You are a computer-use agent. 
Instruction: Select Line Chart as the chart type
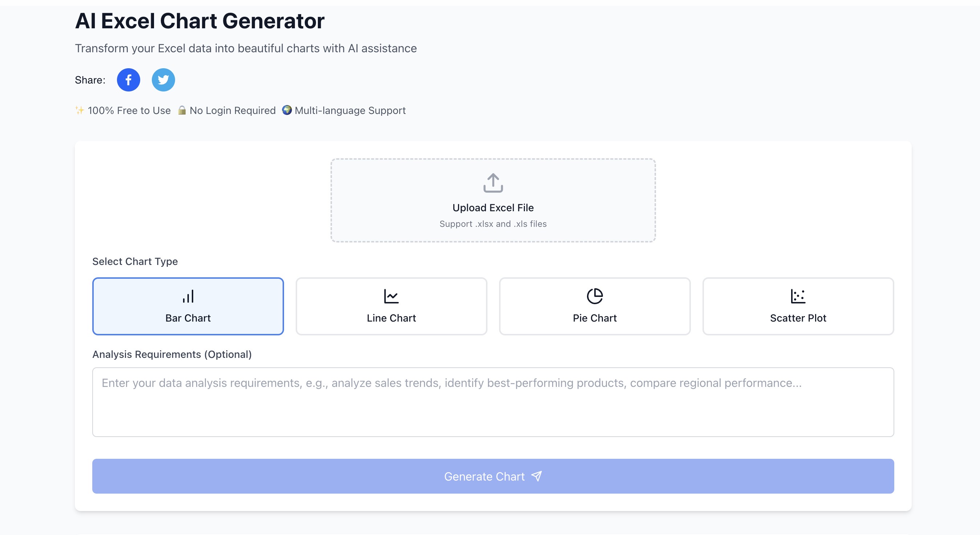(x=391, y=306)
